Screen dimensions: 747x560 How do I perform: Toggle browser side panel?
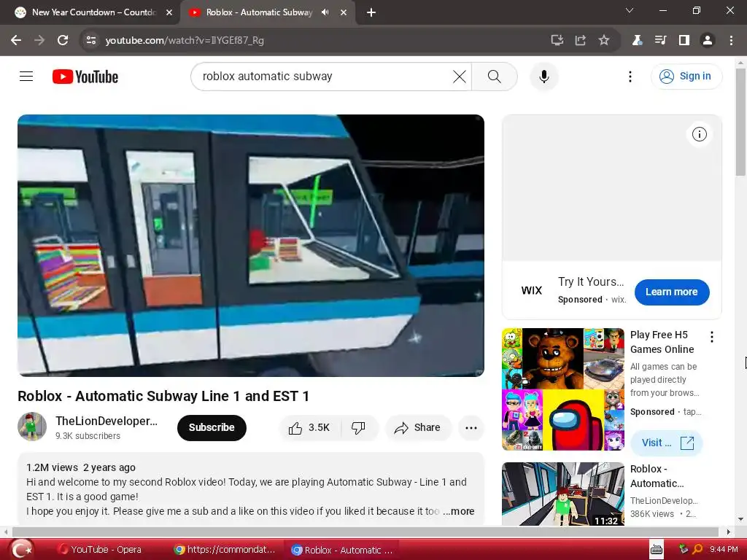[x=684, y=40]
